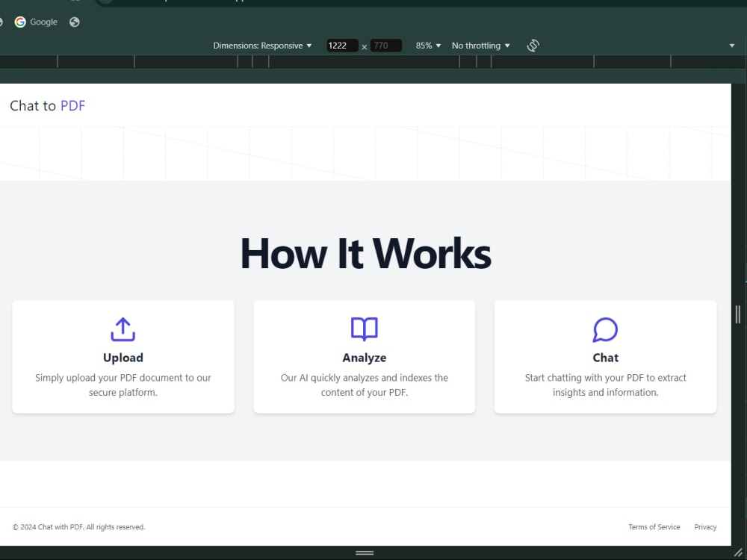Click the Analyze card heading
This screenshot has height=560, width=747.
point(364,358)
